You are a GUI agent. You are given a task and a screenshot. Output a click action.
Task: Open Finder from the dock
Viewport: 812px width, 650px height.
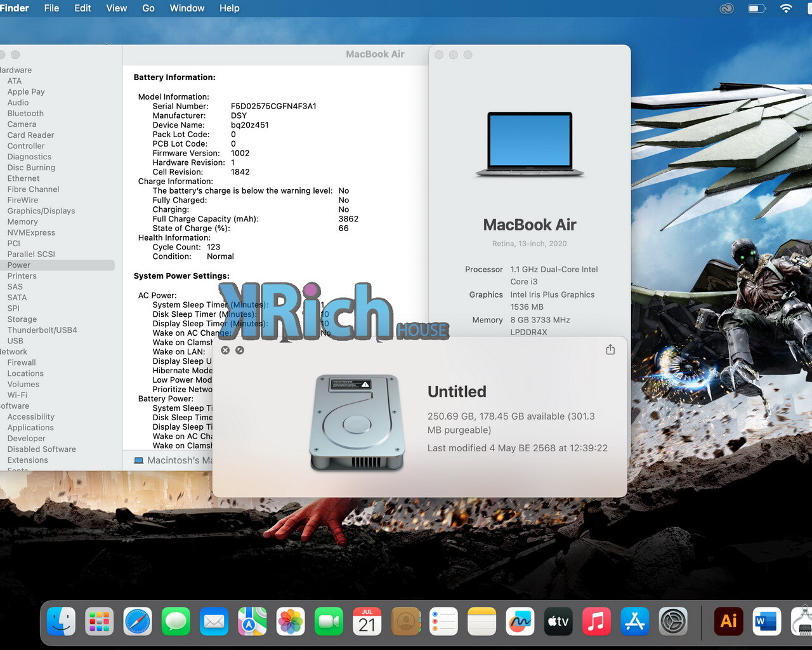click(x=62, y=621)
